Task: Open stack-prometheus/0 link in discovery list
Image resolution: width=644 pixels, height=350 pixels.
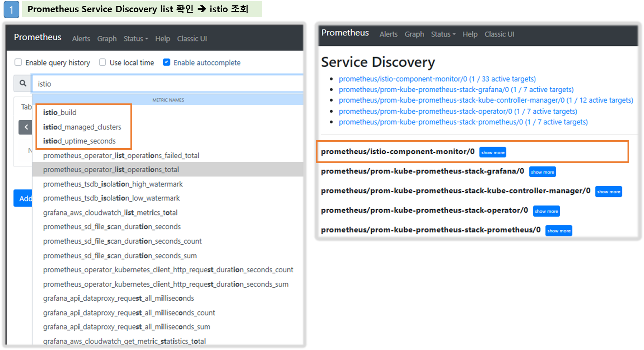Action: (x=463, y=122)
